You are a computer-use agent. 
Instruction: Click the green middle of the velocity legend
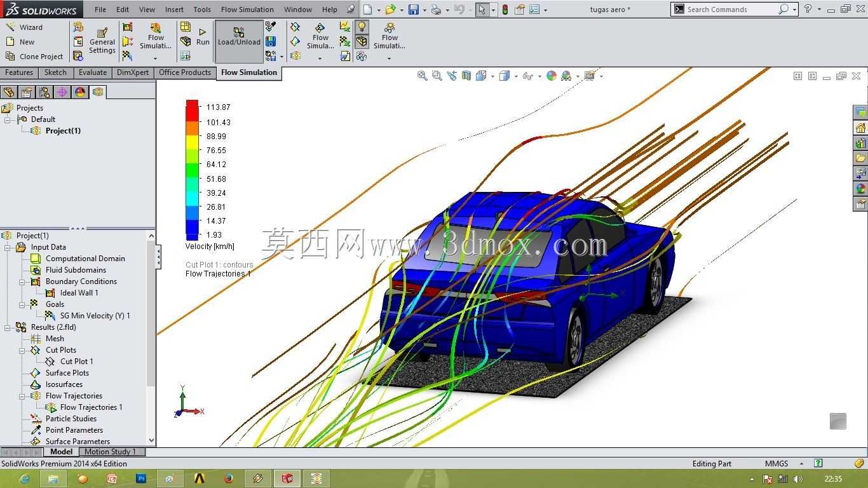(192, 170)
